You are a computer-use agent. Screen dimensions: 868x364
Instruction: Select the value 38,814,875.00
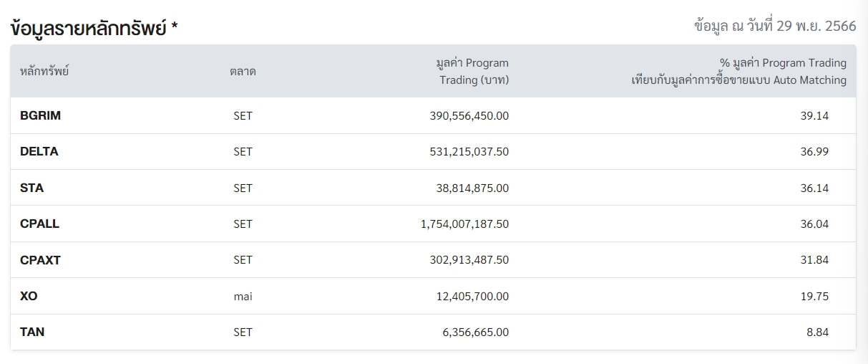473,188
